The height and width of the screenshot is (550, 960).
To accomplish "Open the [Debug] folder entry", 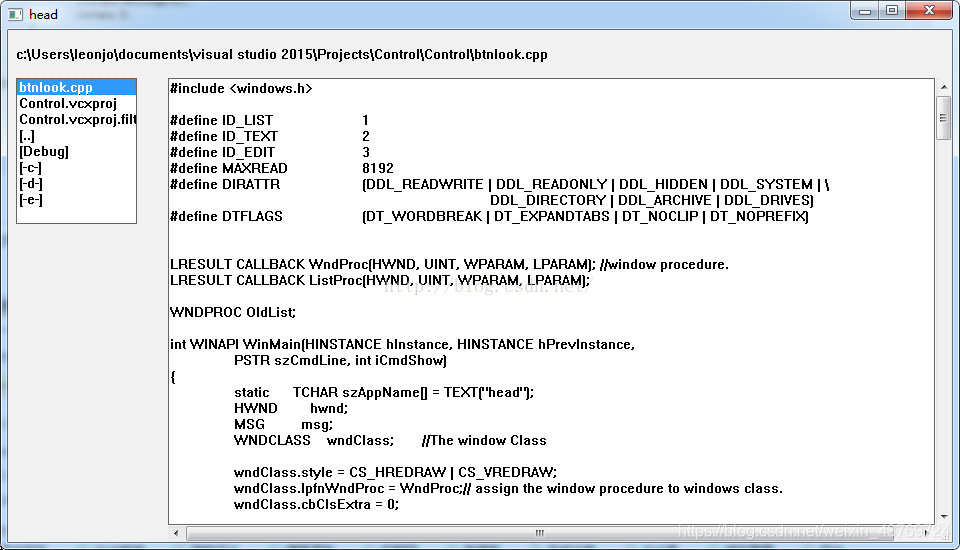I will point(77,151).
